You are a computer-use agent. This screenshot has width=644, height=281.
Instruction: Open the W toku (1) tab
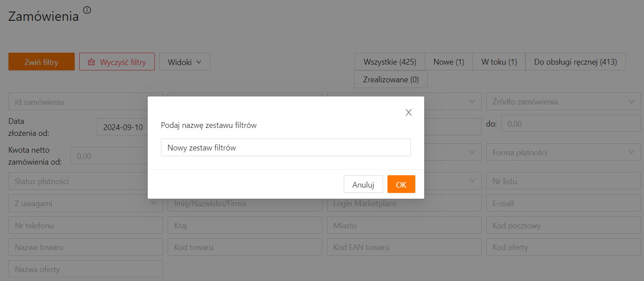[x=499, y=62]
